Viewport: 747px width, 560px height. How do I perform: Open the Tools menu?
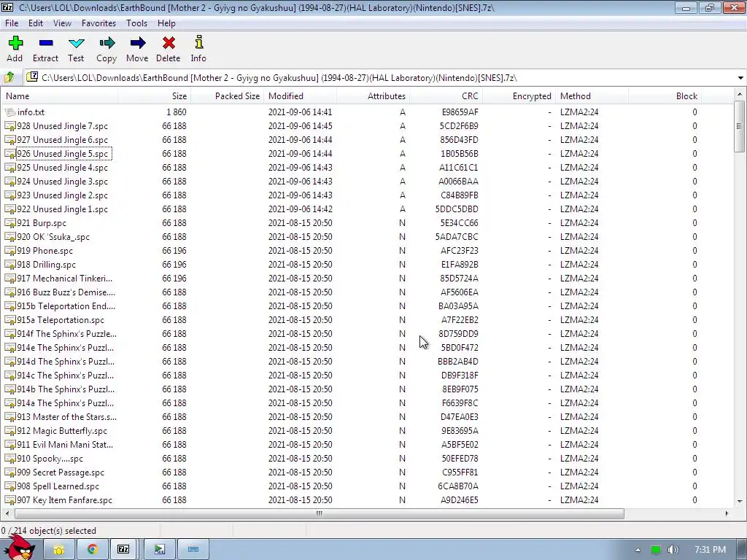136,23
